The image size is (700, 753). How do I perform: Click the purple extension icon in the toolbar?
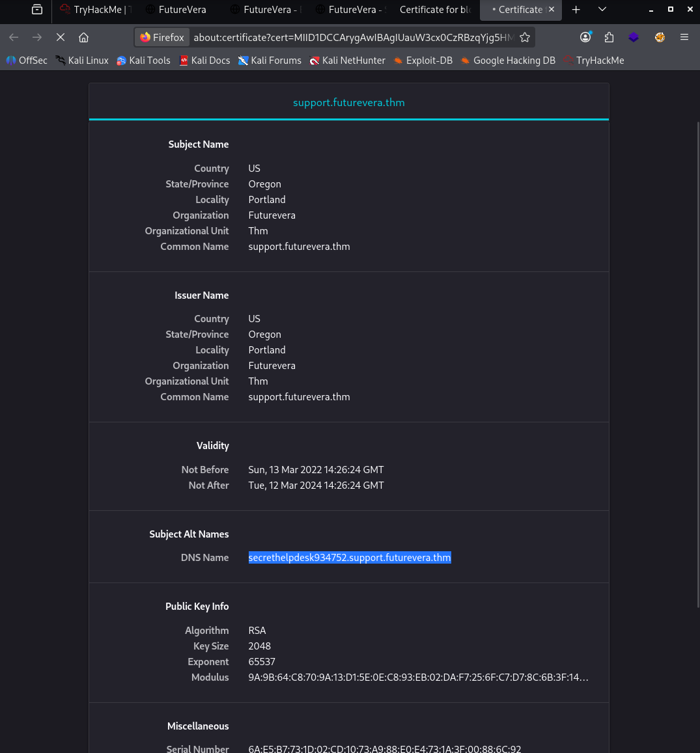tap(634, 37)
